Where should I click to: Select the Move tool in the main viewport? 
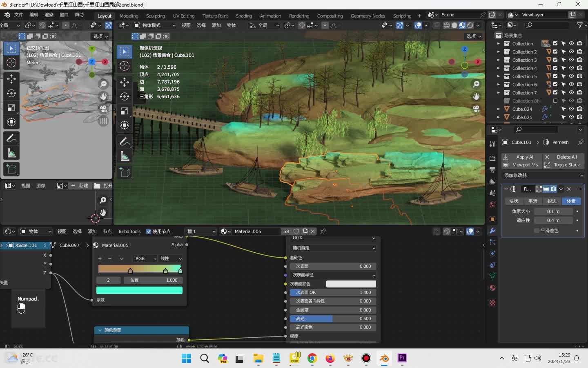(125, 82)
